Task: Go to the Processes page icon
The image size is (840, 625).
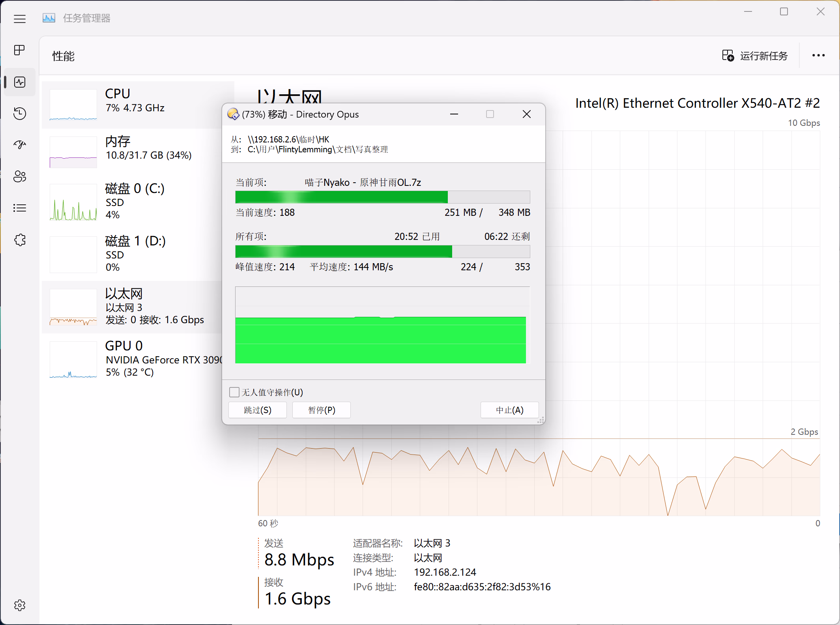Action: 19,50
